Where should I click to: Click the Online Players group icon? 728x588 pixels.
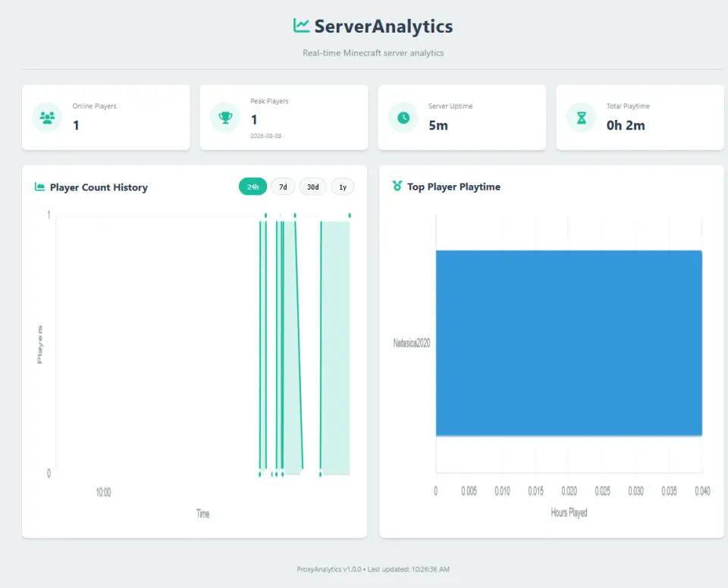(47, 118)
